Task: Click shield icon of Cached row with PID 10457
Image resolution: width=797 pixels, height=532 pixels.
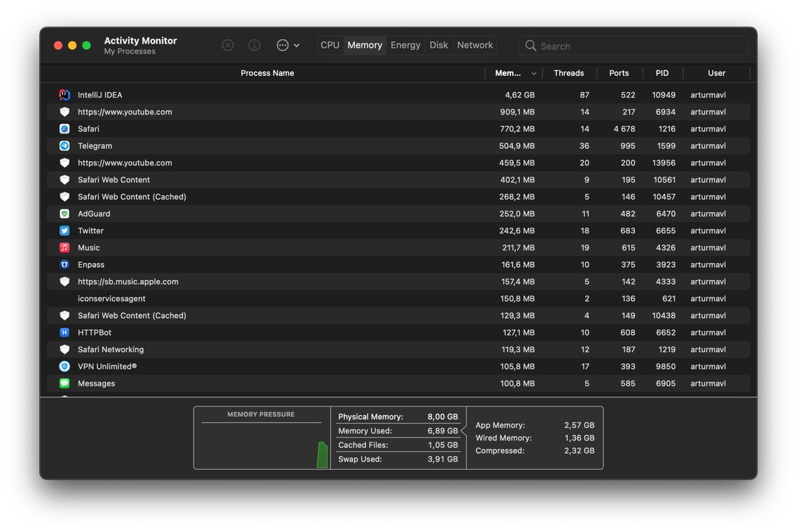Action: point(64,197)
